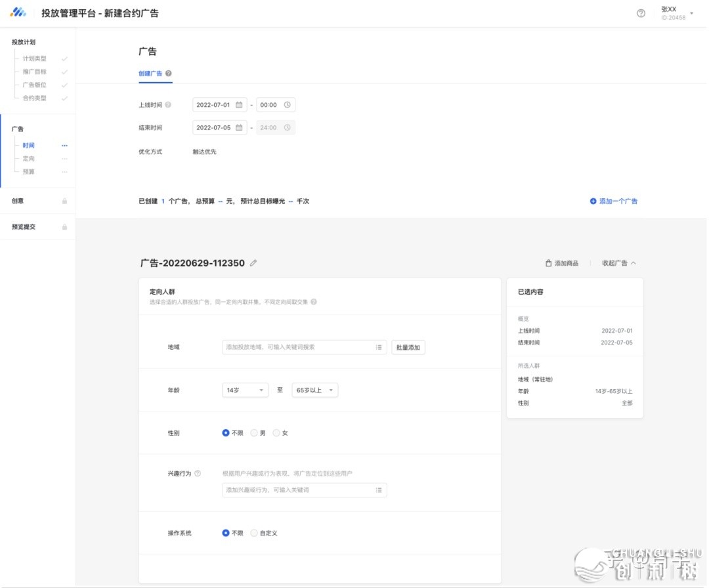Go to 时间 section in sidebar
Viewport: 709px width, 588px height.
coord(28,146)
